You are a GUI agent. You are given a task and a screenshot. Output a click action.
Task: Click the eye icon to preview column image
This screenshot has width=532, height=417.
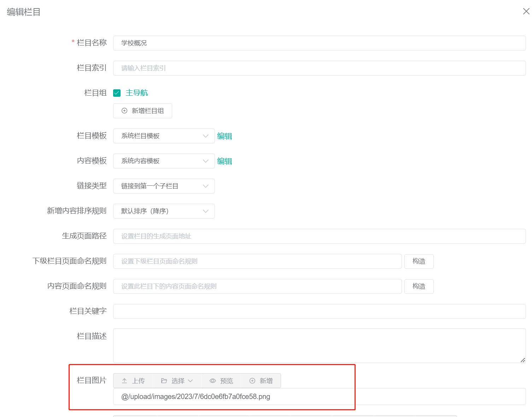[x=213, y=381]
